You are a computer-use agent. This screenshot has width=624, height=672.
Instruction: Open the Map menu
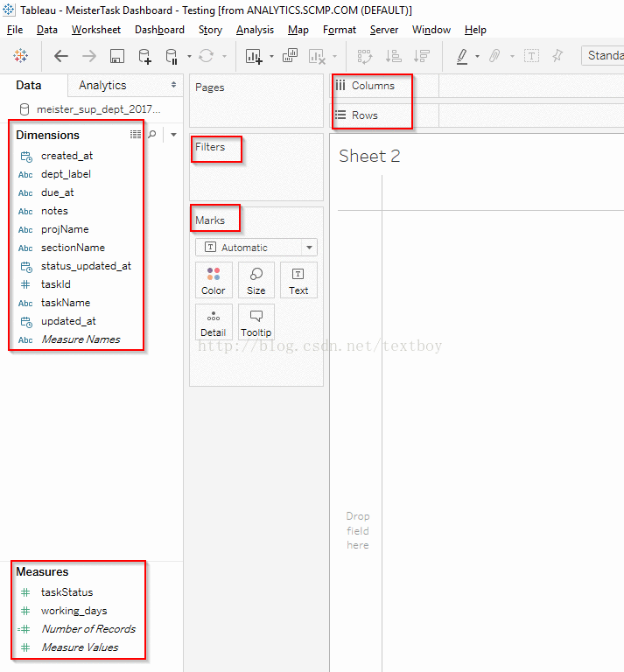click(x=298, y=30)
